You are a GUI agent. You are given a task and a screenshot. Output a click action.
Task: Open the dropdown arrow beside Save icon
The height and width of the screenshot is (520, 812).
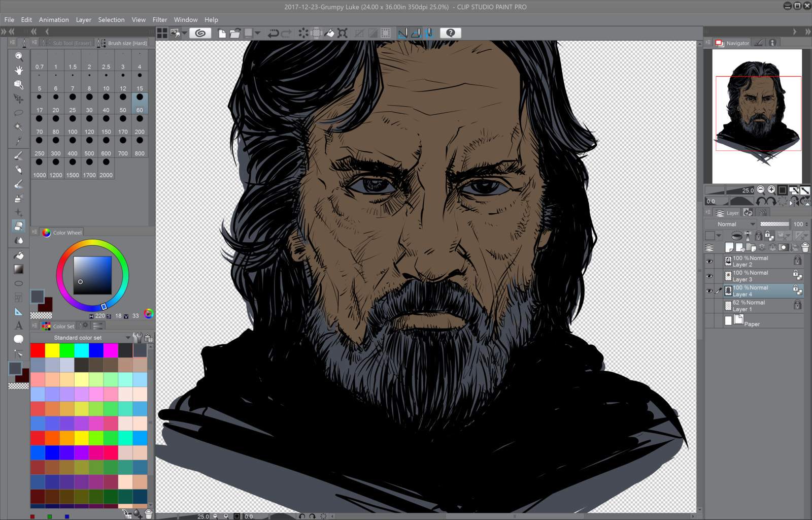258,33
